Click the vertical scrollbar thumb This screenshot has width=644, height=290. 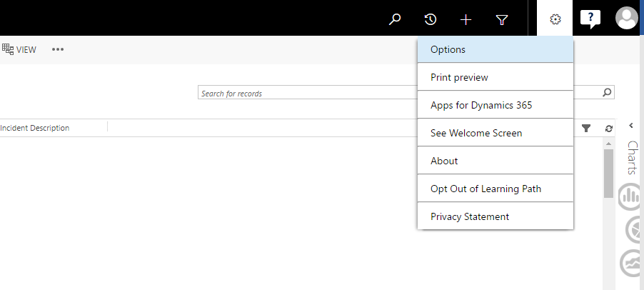(608, 174)
